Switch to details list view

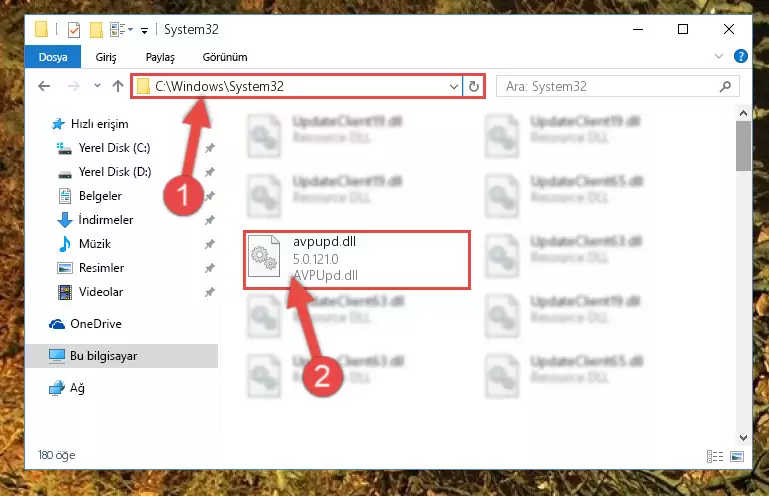click(715, 456)
